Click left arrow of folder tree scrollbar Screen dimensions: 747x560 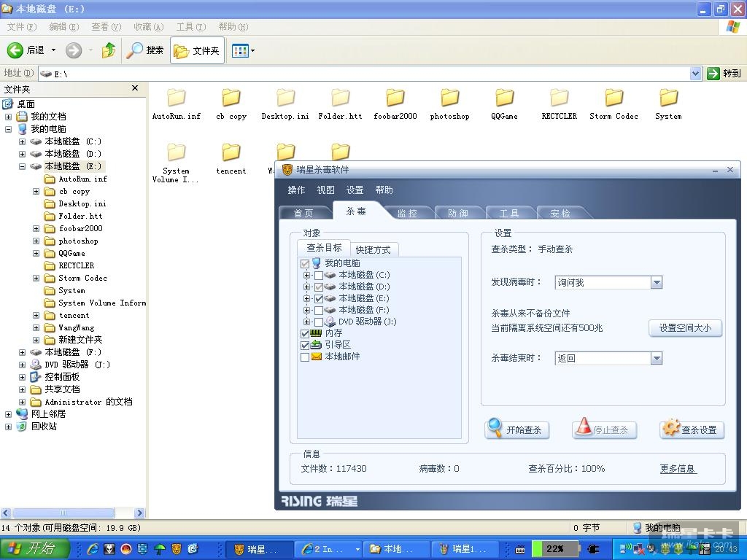[x=6, y=513]
